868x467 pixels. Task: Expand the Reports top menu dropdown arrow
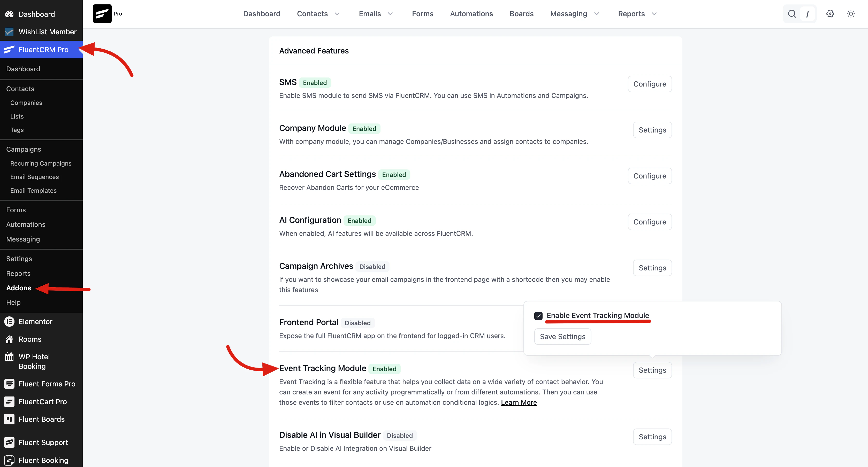click(x=654, y=14)
